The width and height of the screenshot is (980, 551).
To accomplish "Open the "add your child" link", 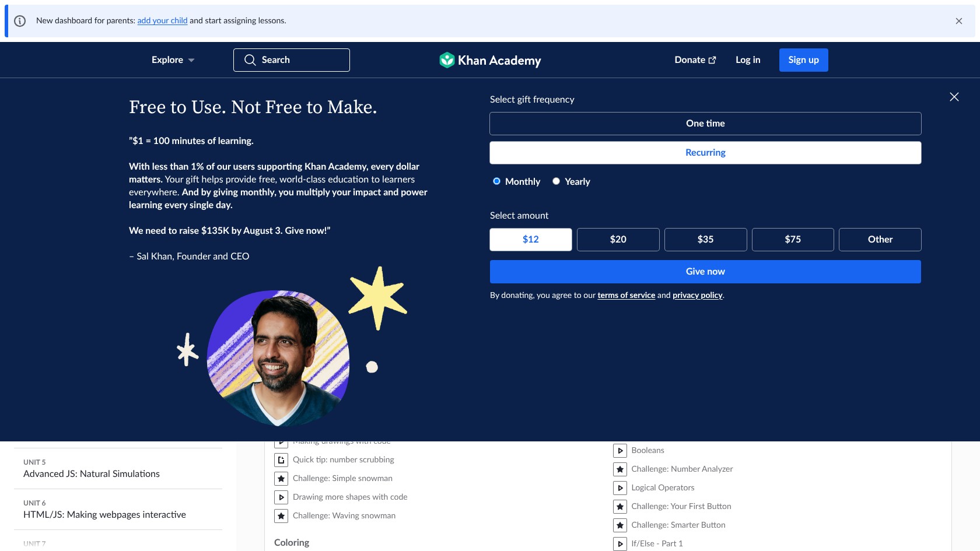I will tap(162, 21).
